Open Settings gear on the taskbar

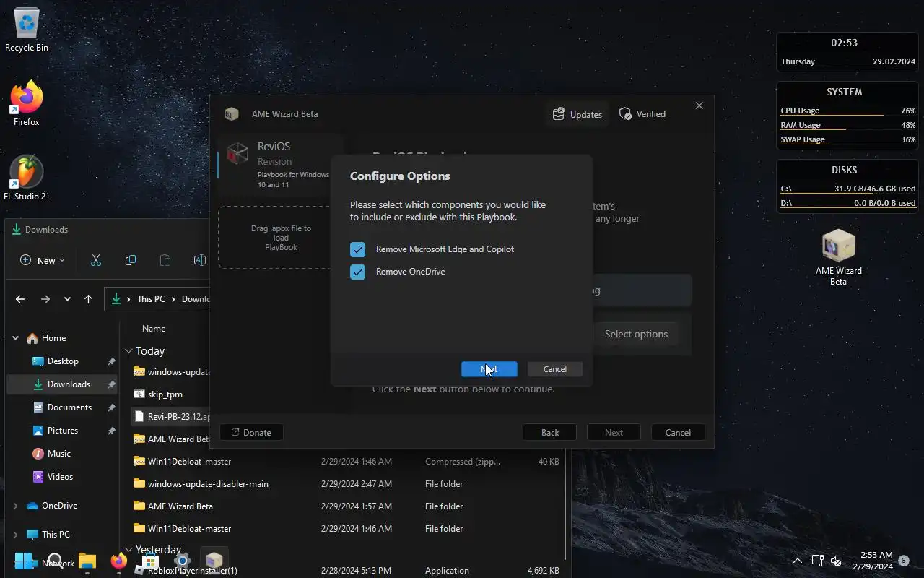183,561
